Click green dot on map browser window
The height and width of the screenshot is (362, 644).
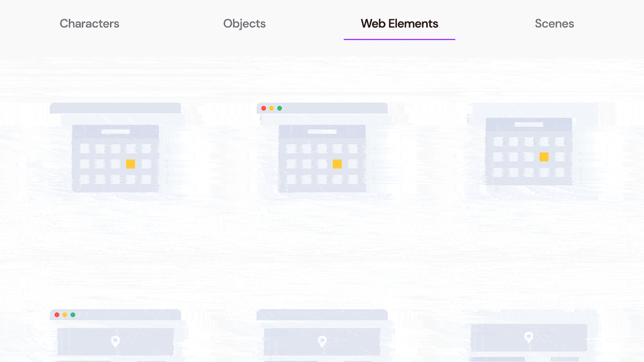tap(73, 315)
